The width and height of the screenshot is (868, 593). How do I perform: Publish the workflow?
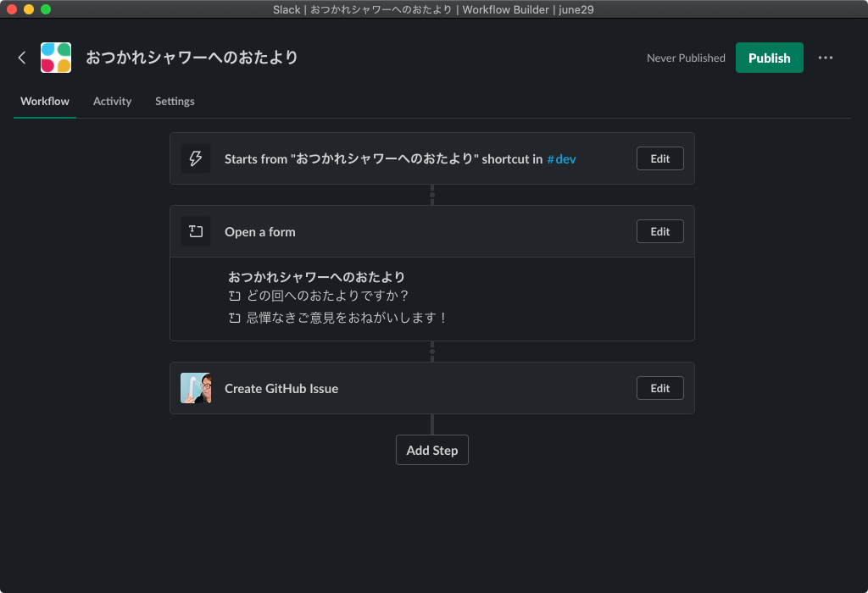769,58
